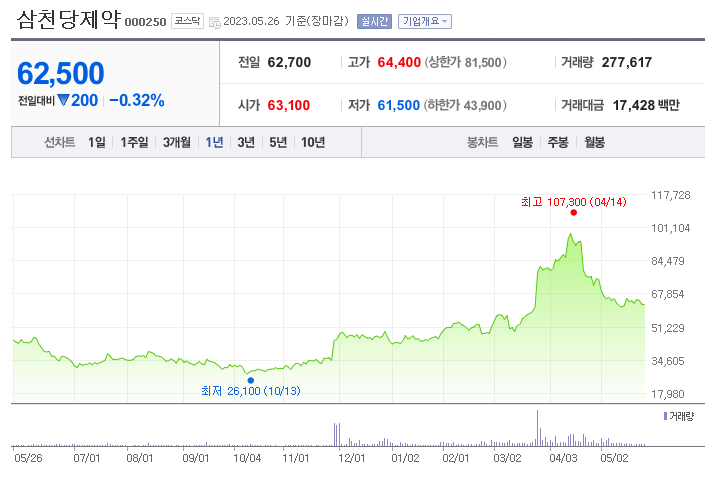Screen dimensions: 705x478
Task: Select the 1년 line chart tab
Action: 214,143
